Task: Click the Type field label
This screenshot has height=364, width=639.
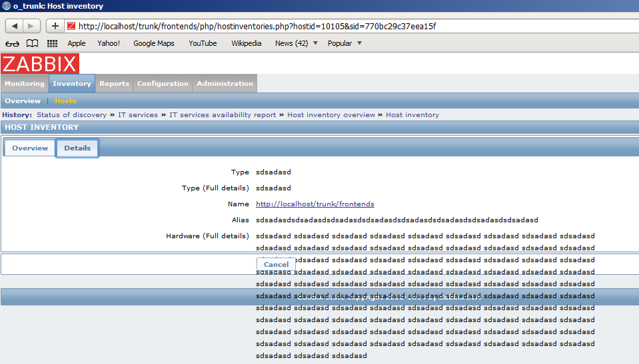Action: point(240,172)
